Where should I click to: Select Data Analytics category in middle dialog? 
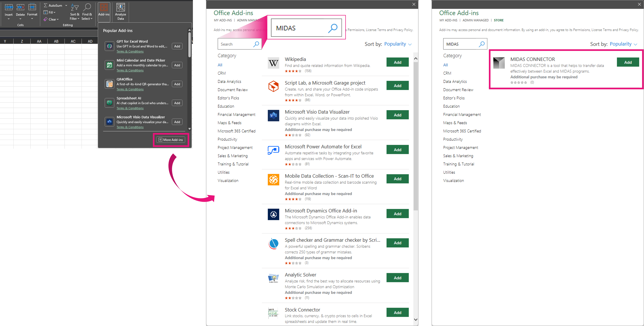(x=229, y=81)
